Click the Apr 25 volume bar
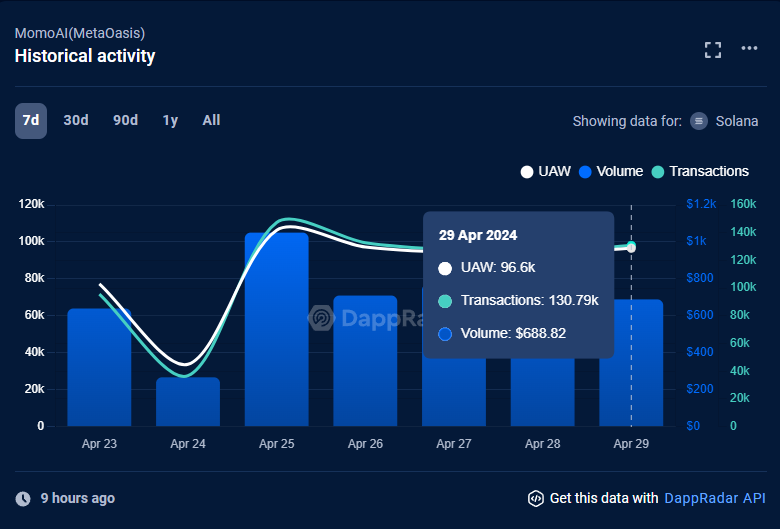780x529 pixels. coord(277,330)
